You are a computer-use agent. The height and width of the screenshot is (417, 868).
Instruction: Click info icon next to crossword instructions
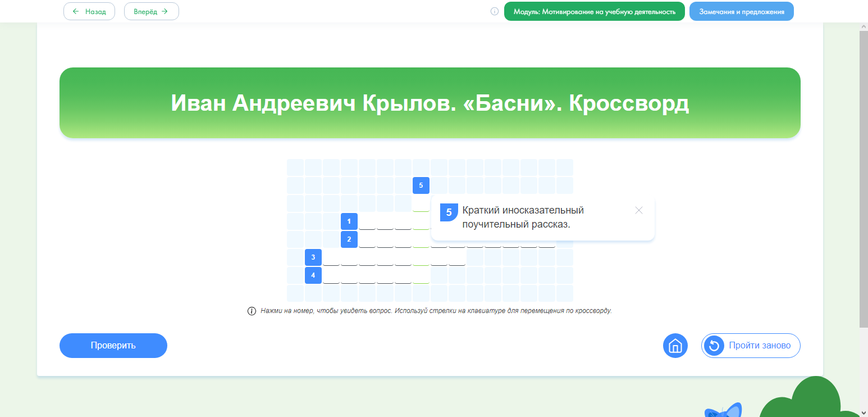click(x=252, y=311)
